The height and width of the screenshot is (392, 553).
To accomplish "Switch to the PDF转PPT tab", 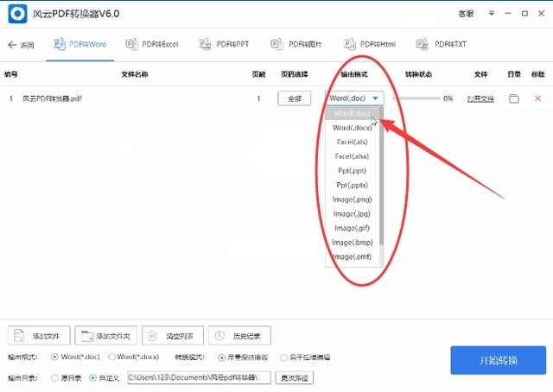I will click(x=224, y=44).
